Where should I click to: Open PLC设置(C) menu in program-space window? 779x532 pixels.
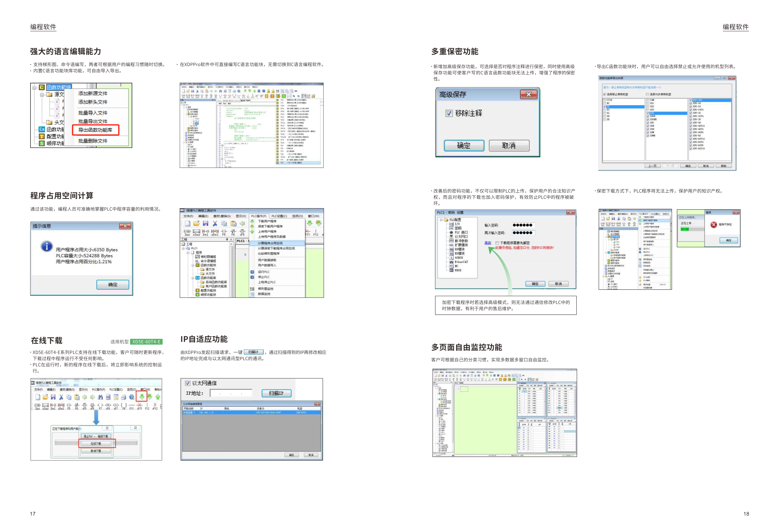[x=279, y=216]
